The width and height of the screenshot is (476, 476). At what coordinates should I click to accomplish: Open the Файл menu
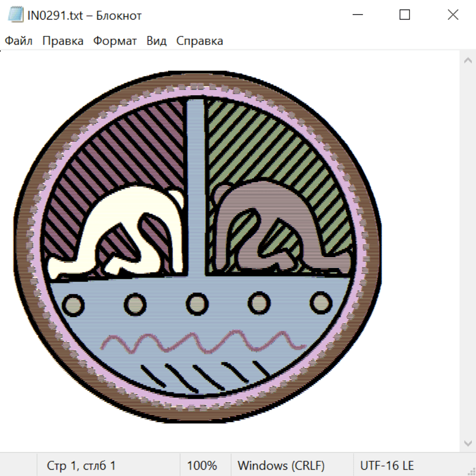[19, 41]
